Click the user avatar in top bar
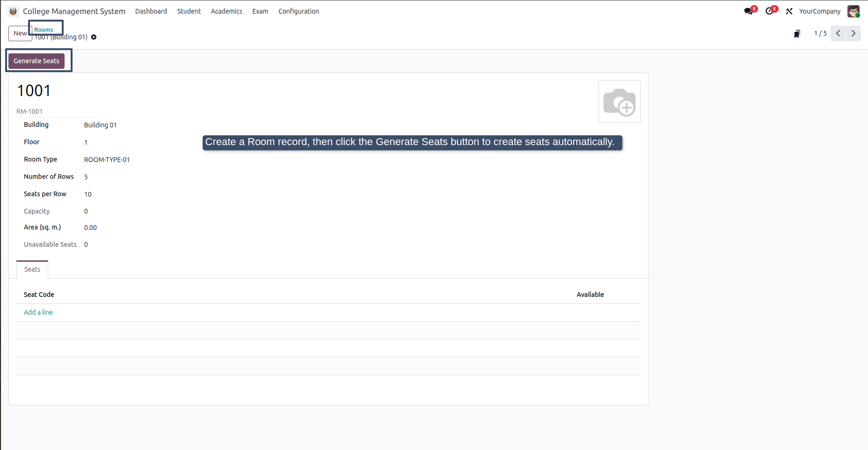868x450 pixels. pos(853,11)
